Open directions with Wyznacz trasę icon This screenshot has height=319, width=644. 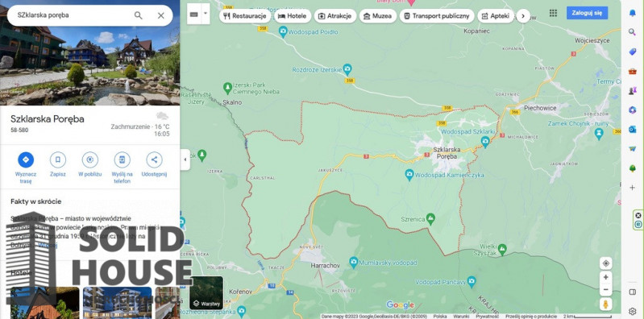coord(26,159)
